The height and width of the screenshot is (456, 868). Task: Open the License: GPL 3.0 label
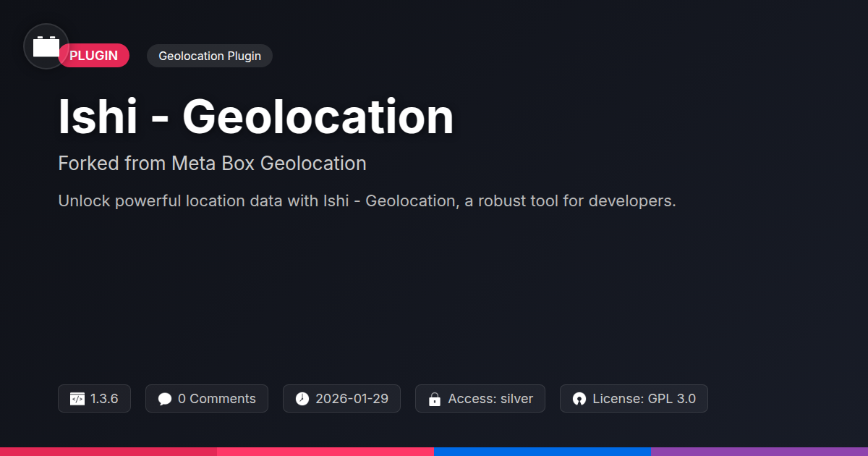tap(644, 399)
